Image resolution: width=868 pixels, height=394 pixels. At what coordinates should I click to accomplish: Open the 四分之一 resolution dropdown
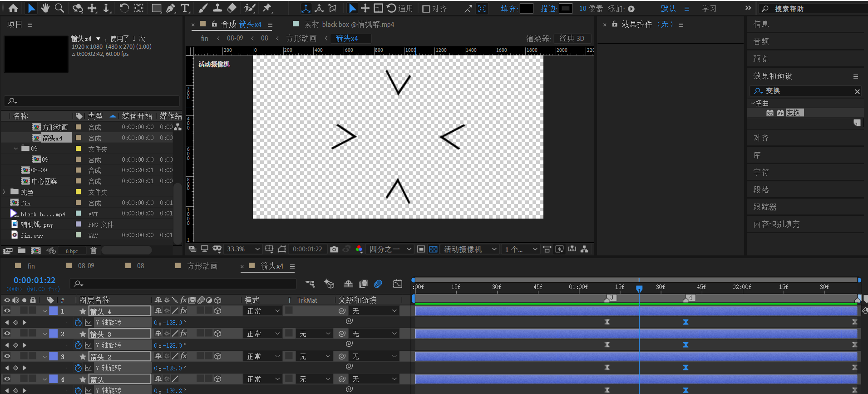coord(390,249)
